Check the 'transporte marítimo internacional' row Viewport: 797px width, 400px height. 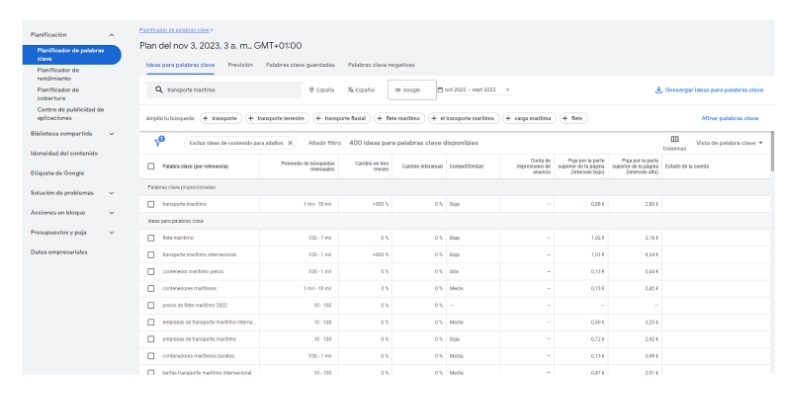pos(150,254)
